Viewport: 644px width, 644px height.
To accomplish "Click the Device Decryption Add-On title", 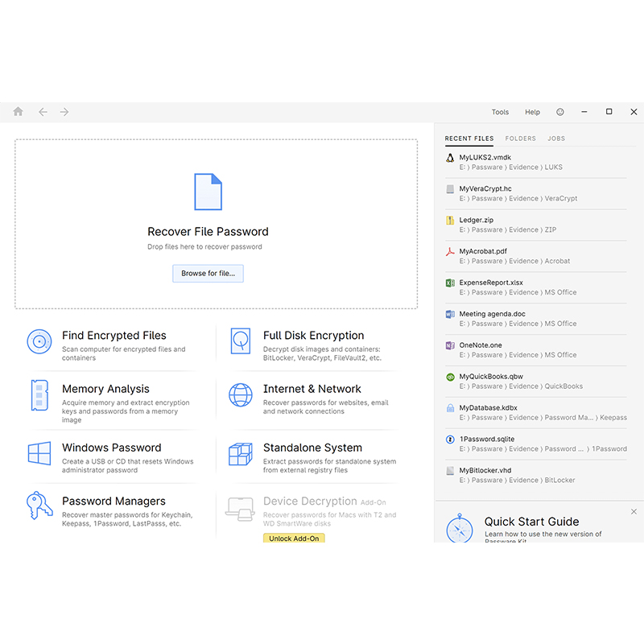I will click(324, 501).
